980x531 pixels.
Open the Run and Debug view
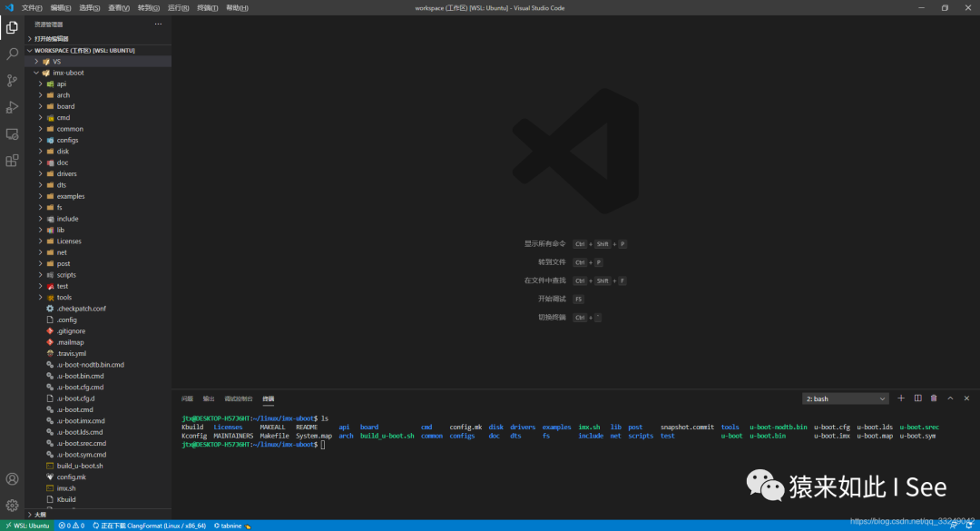pyautogui.click(x=12, y=108)
